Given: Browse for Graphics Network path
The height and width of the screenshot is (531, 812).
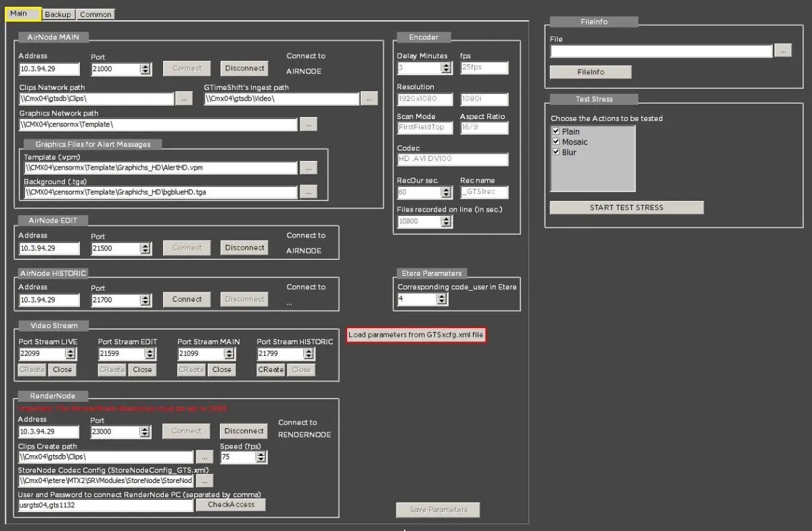Looking at the screenshot, I should [x=307, y=124].
